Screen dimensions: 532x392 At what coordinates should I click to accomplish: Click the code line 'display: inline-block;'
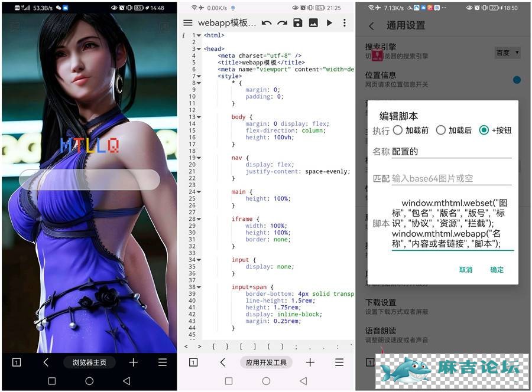tap(284, 314)
